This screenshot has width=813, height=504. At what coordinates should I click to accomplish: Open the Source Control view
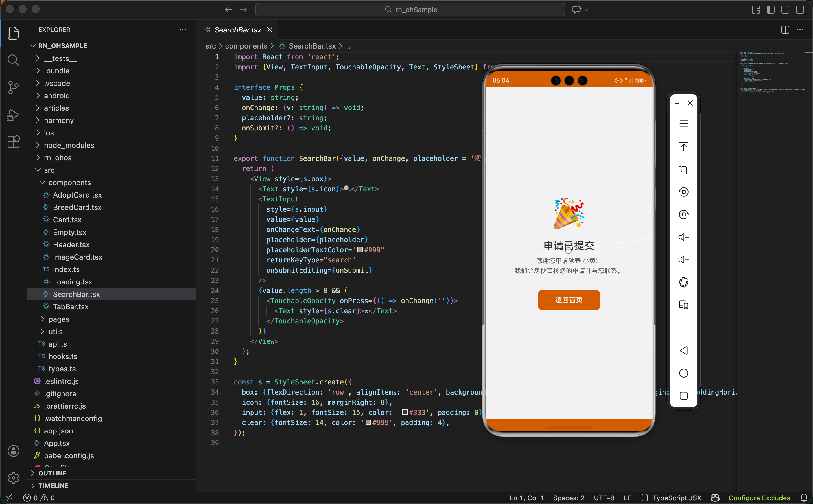13,88
